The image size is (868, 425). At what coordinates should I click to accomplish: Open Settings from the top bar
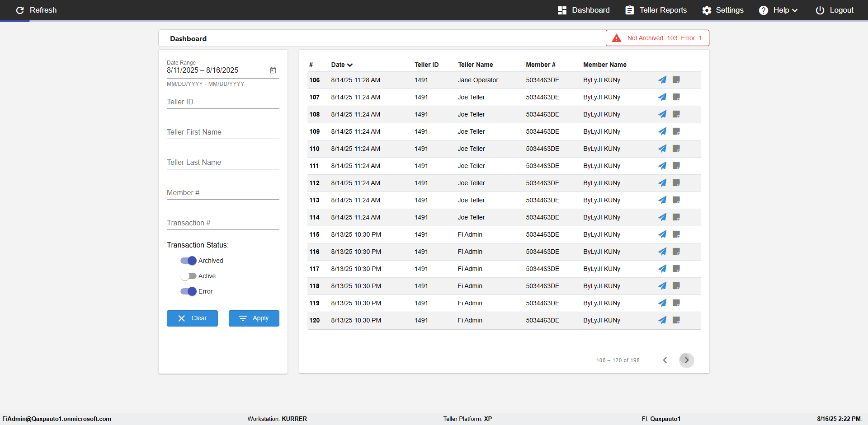pyautogui.click(x=723, y=10)
